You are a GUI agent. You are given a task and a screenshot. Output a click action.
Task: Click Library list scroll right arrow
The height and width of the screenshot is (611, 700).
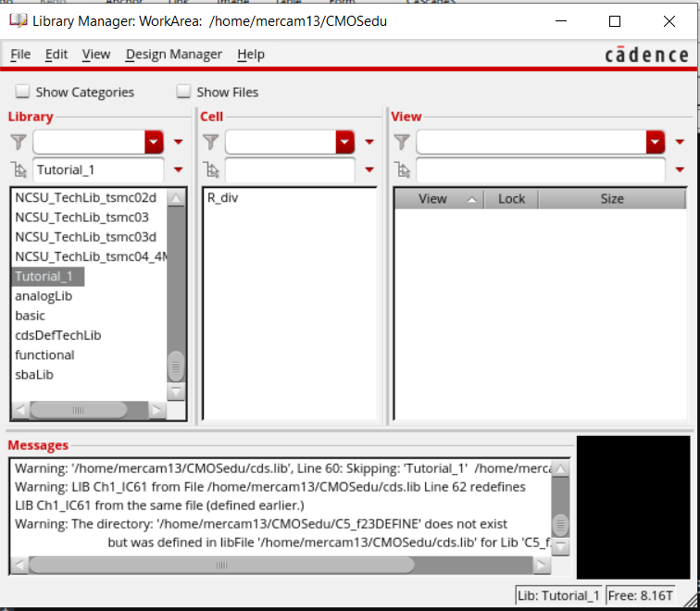point(156,410)
